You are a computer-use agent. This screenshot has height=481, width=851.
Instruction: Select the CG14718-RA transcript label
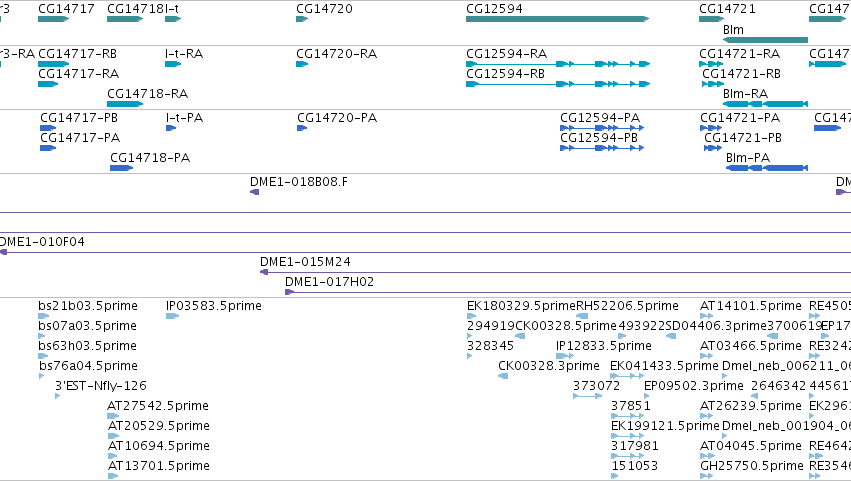(x=148, y=94)
